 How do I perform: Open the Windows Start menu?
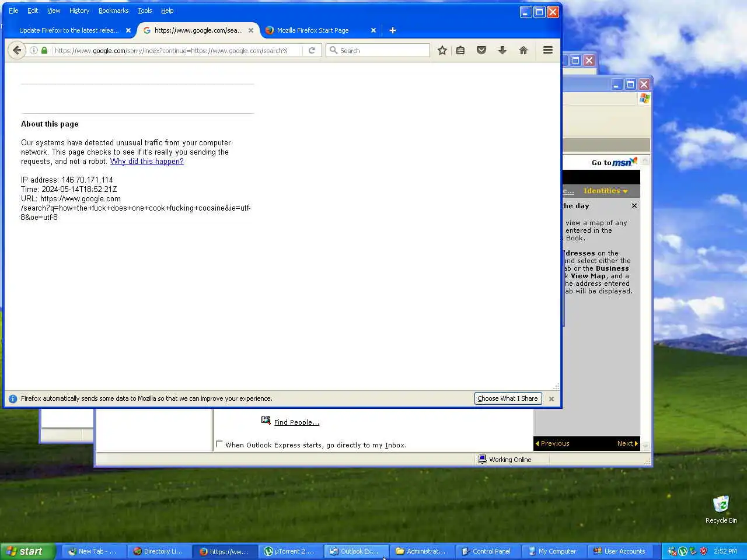pos(28,551)
